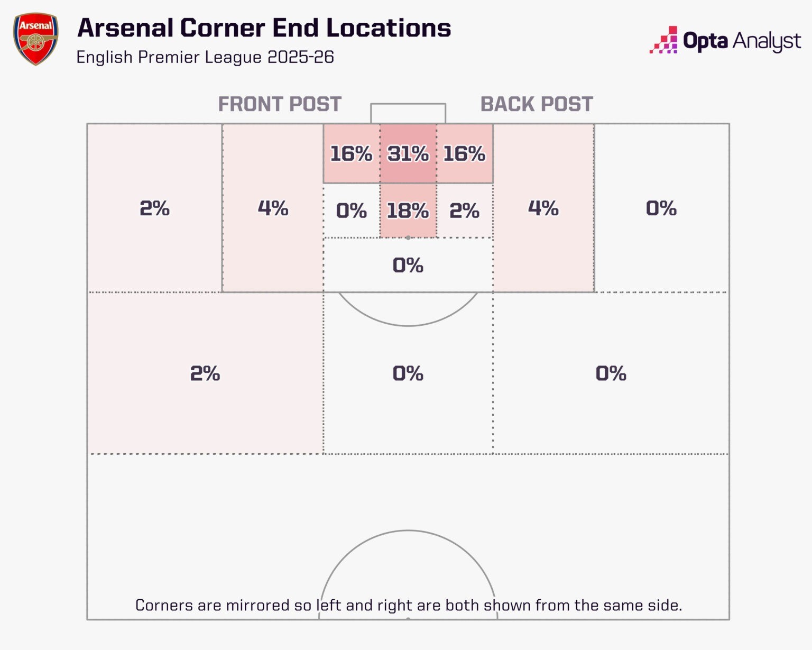Open the Opta Analyst wordmark
The width and height of the screenshot is (812, 650).
click(742, 41)
